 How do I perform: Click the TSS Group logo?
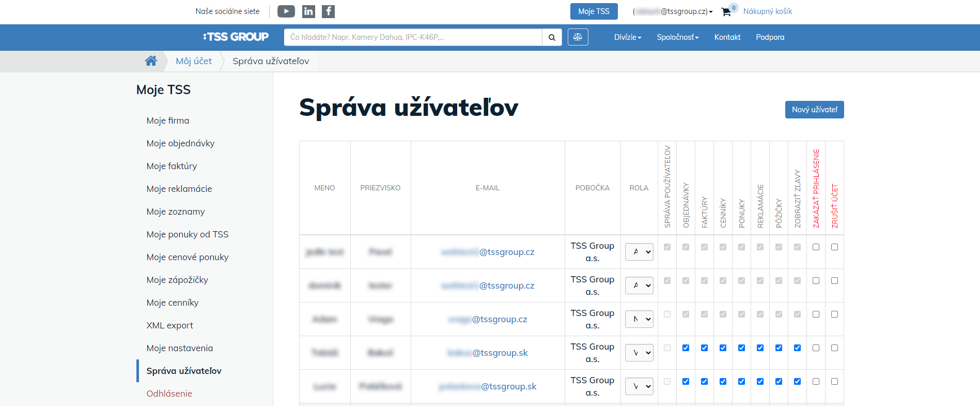point(236,37)
